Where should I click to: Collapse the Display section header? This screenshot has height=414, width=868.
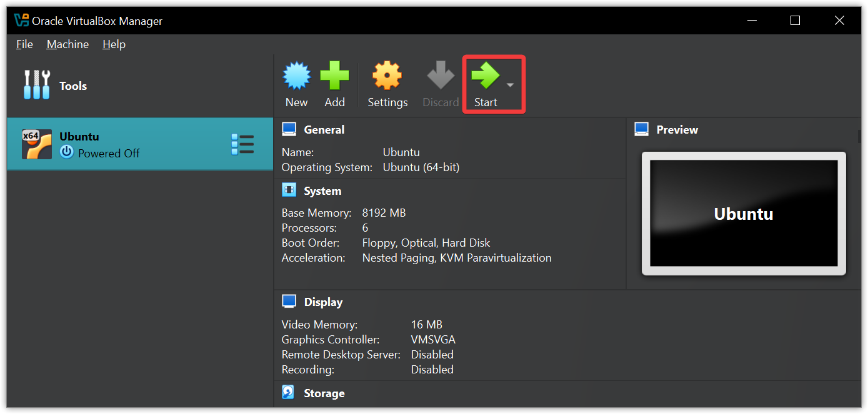click(x=323, y=302)
